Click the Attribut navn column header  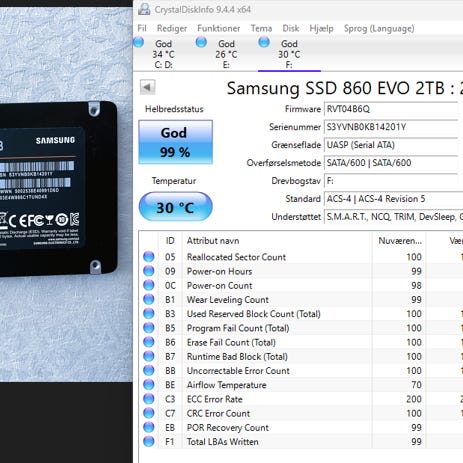[277, 241]
